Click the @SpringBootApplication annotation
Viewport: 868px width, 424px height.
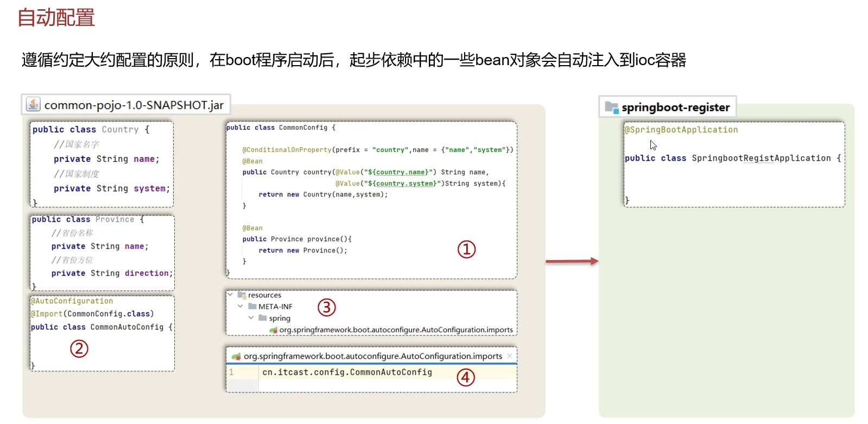click(681, 130)
